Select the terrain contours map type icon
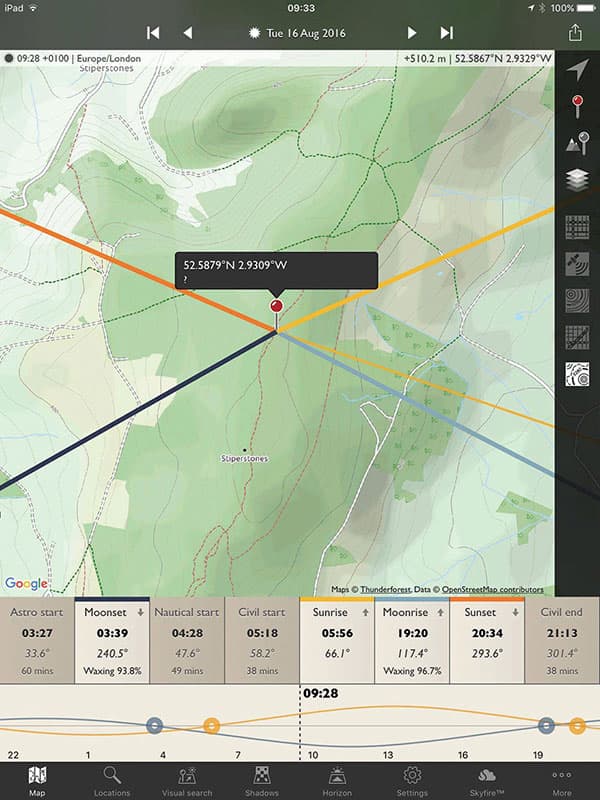The width and height of the screenshot is (600, 800). (x=578, y=301)
